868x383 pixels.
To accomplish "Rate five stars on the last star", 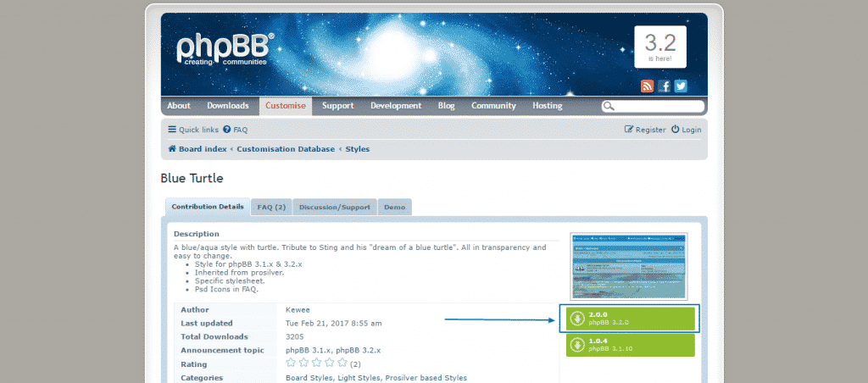I will [x=342, y=363].
